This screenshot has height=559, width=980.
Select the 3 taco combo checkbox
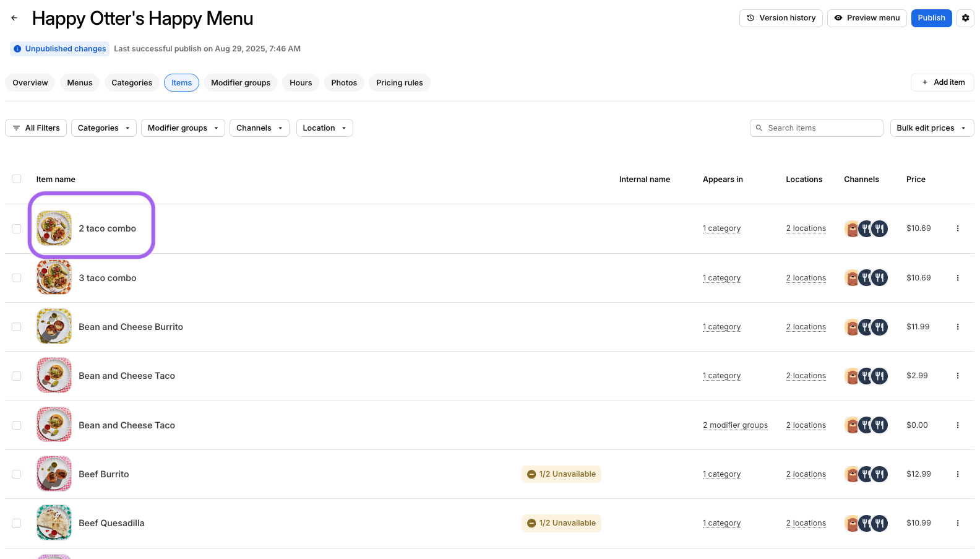[x=17, y=278]
